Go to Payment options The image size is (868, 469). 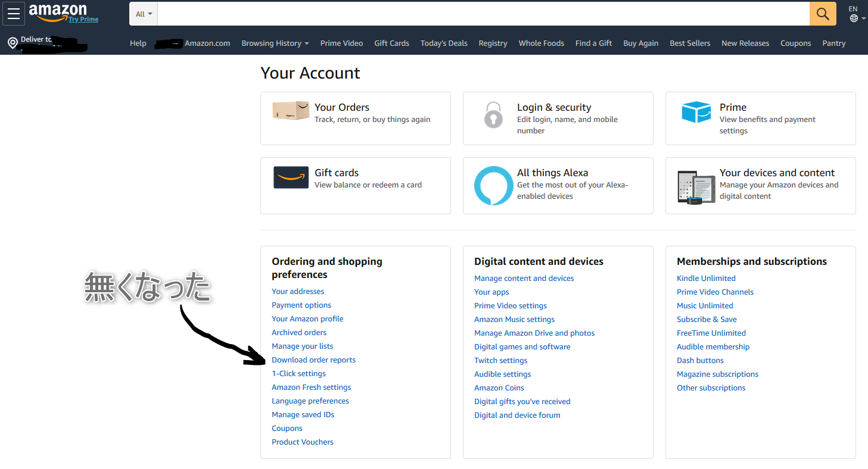tap(301, 305)
